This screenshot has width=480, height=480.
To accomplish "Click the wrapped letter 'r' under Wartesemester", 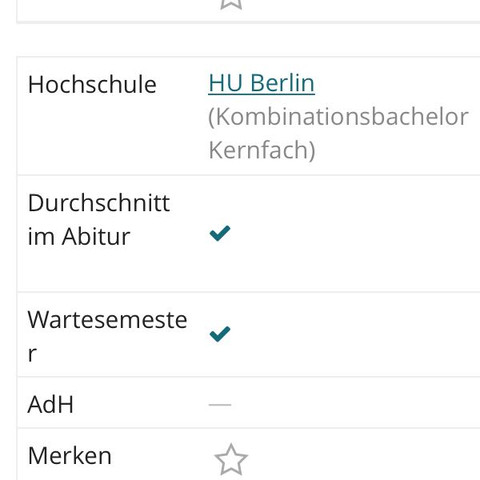I will [x=32, y=354].
